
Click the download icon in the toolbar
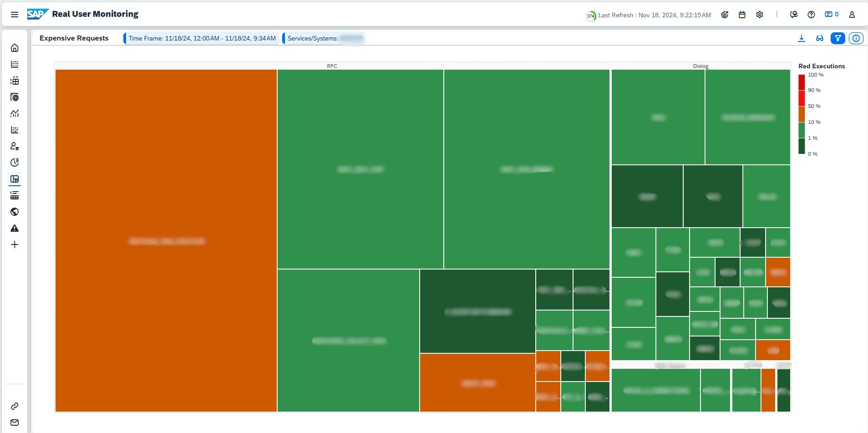point(802,39)
